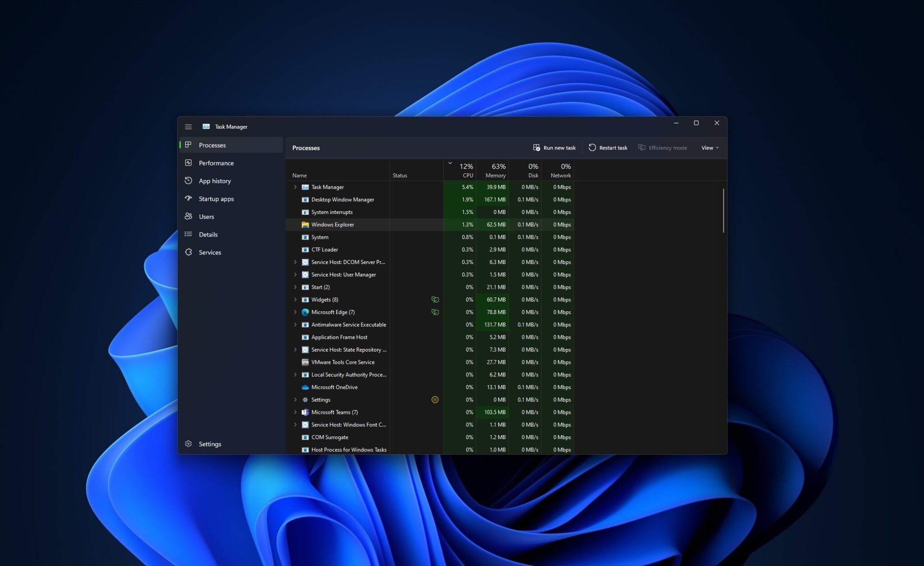924x566 pixels.
Task: Click the efficiency leaf icon beside Microsoft Edge
Action: [434, 312]
